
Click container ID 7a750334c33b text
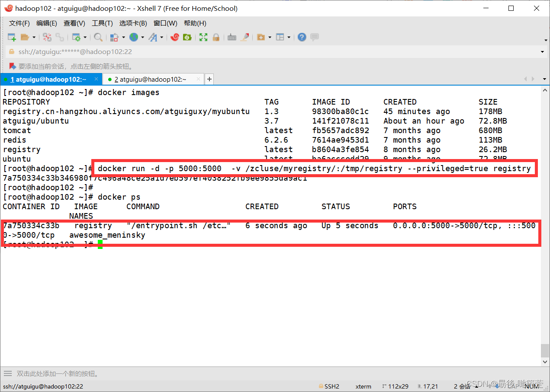(31, 226)
